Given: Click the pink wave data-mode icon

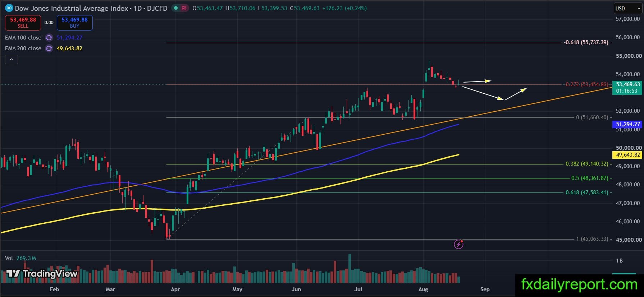Looking at the screenshot, I should [184, 8].
